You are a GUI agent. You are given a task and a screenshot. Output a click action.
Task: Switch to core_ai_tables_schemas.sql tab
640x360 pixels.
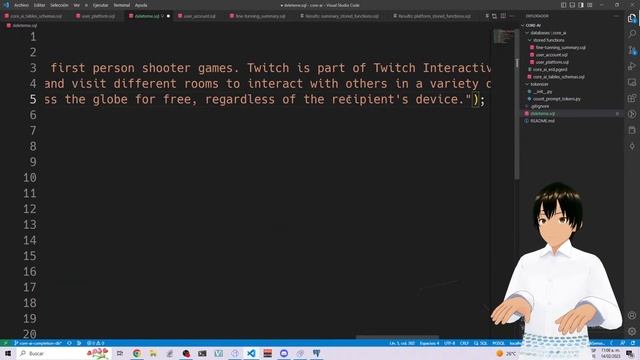pos(33,16)
